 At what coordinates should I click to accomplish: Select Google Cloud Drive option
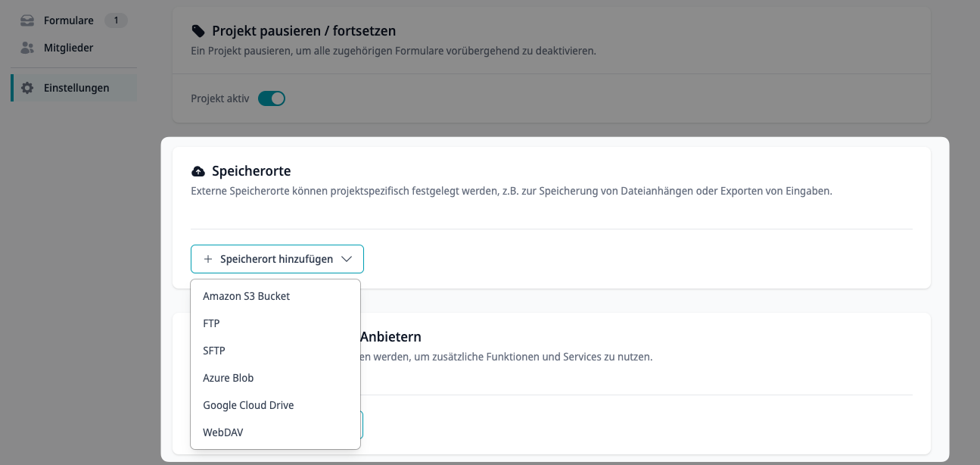[275, 405]
